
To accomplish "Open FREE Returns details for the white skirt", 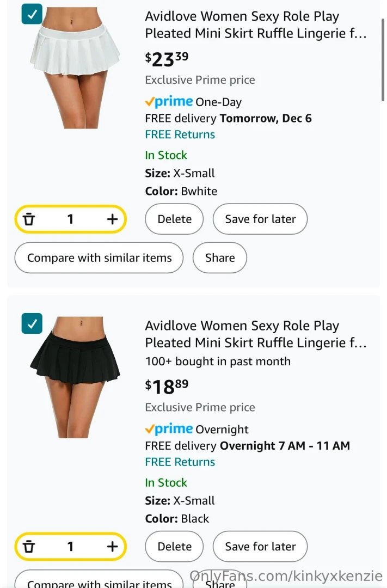I will [180, 134].
